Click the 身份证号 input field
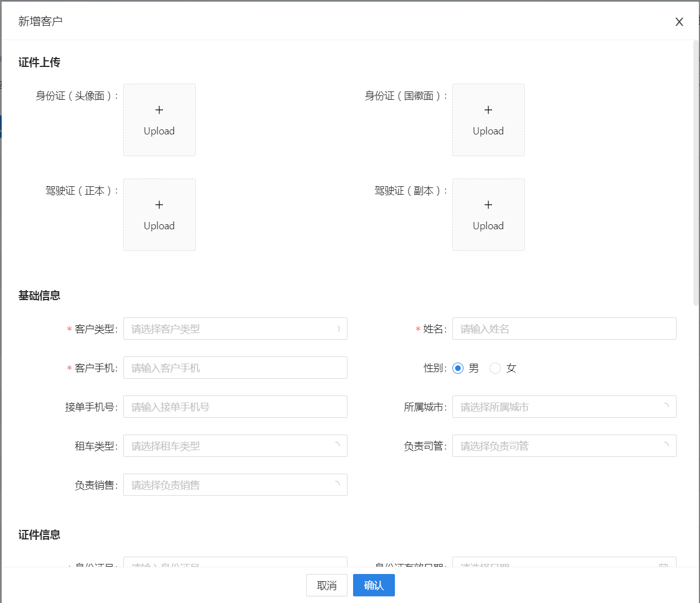 click(235, 562)
